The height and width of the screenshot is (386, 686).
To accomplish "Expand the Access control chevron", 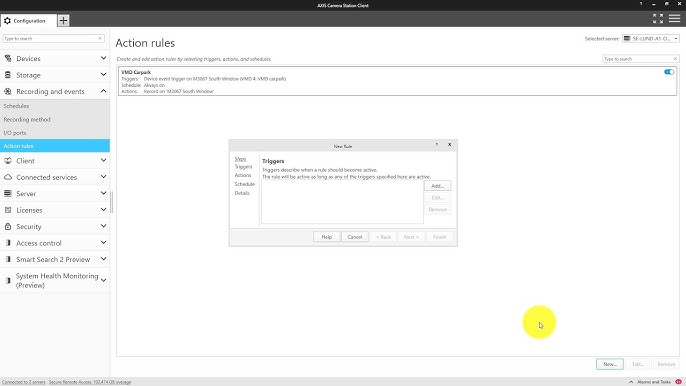I will [103, 242].
